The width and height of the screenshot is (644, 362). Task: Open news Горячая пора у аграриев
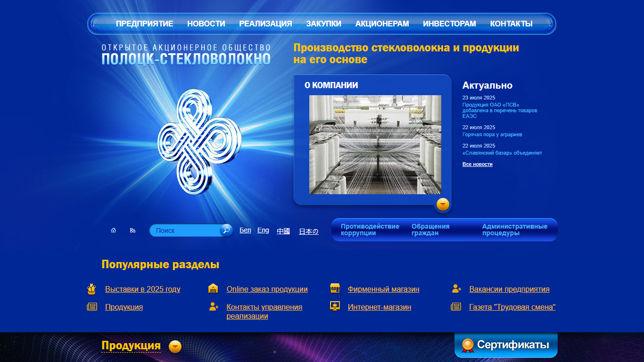point(492,134)
